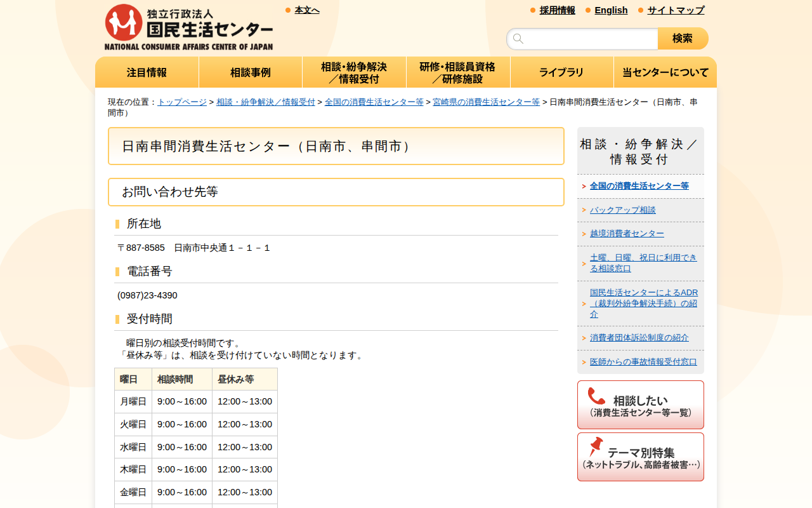Open the 注目情報 navigation tab

(x=147, y=72)
